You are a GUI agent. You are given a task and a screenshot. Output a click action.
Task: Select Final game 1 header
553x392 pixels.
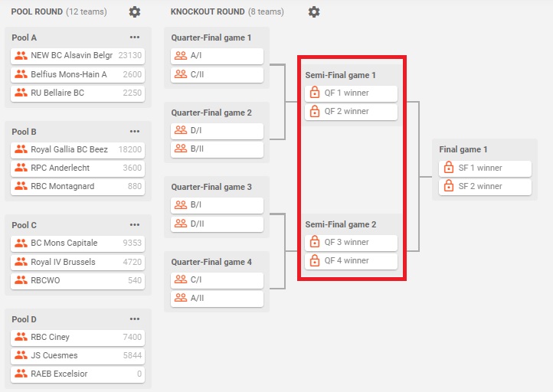(x=463, y=149)
